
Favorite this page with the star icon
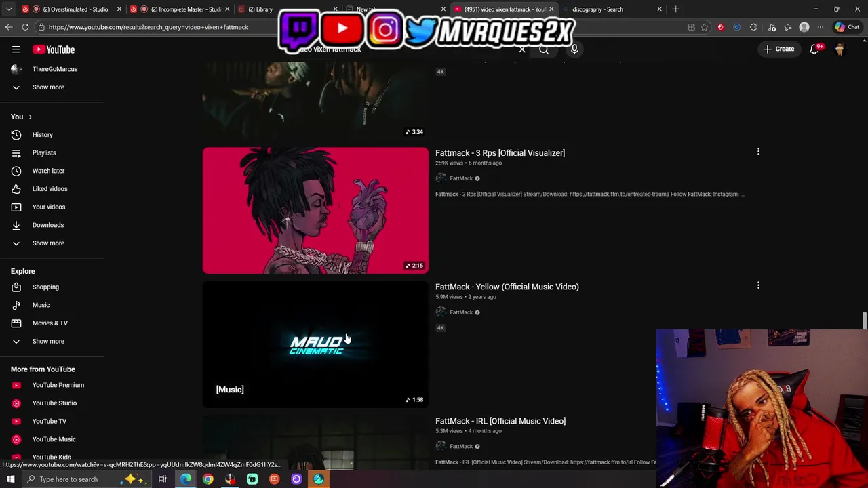(705, 27)
